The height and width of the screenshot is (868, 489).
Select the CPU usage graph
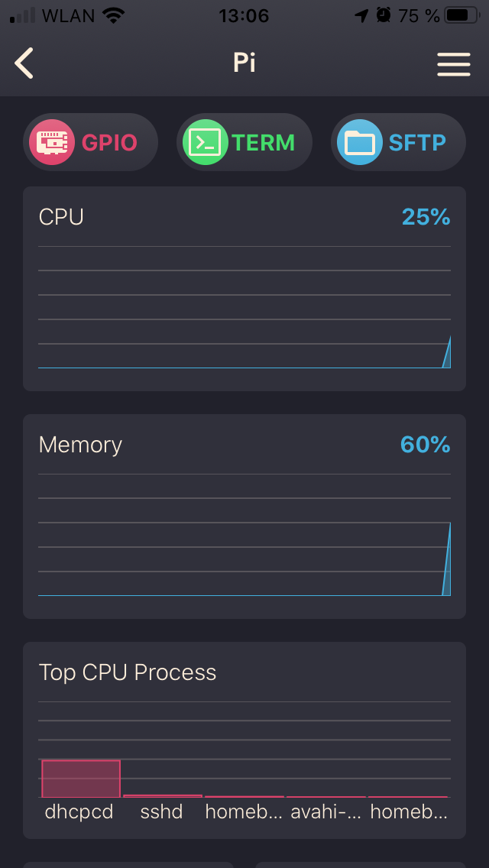(x=244, y=307)
